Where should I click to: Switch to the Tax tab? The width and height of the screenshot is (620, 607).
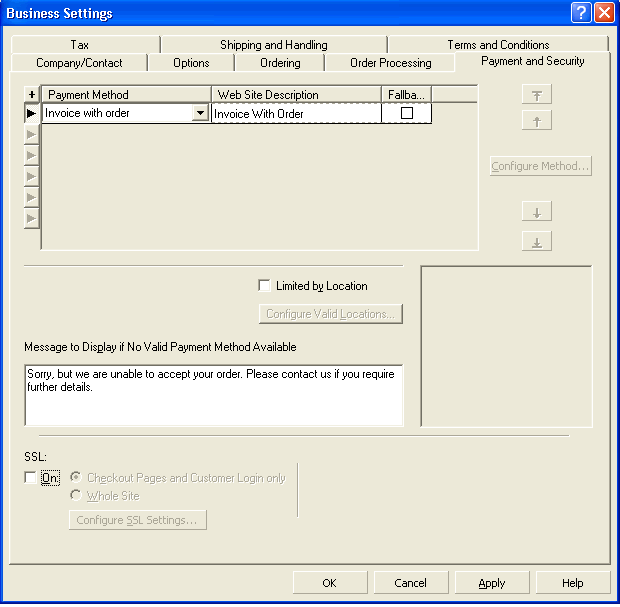80,45
